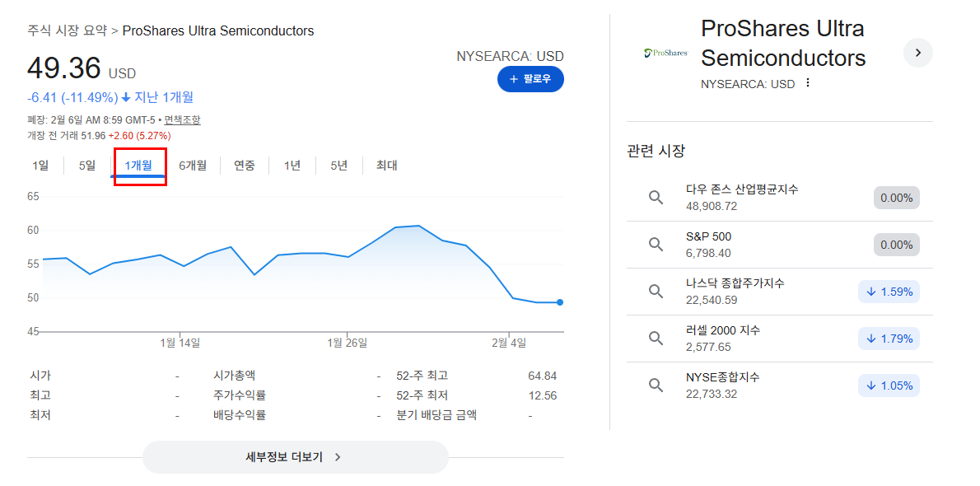Switch chart to the 5일 range
The height and width of the screenshot is (486, 980).
86,166
